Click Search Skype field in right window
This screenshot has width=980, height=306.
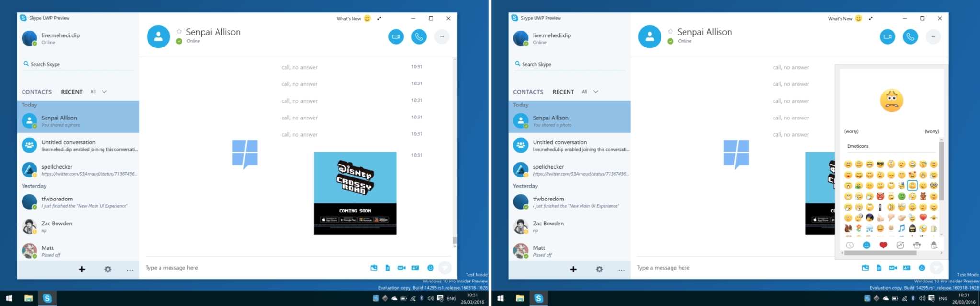(570, 64)
